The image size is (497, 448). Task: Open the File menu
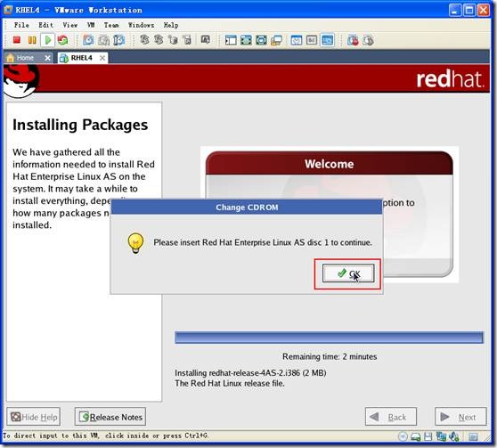21,25
